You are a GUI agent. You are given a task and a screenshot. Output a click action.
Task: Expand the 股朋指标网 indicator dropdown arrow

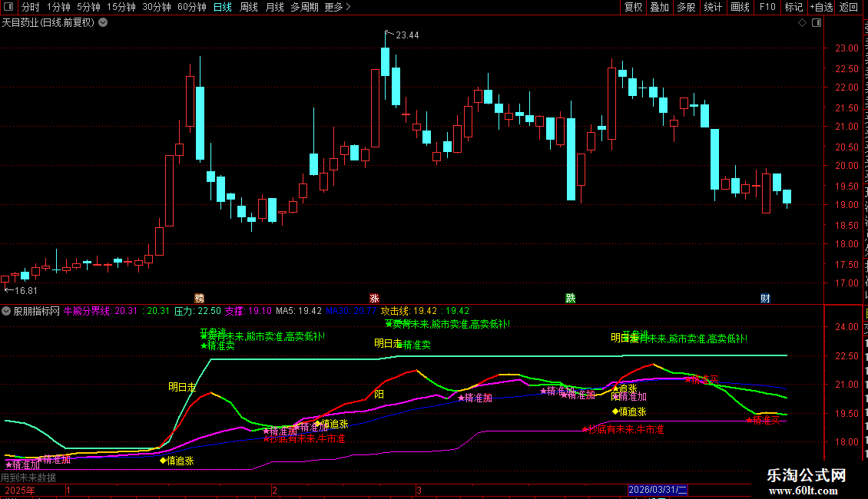(6, 312)
